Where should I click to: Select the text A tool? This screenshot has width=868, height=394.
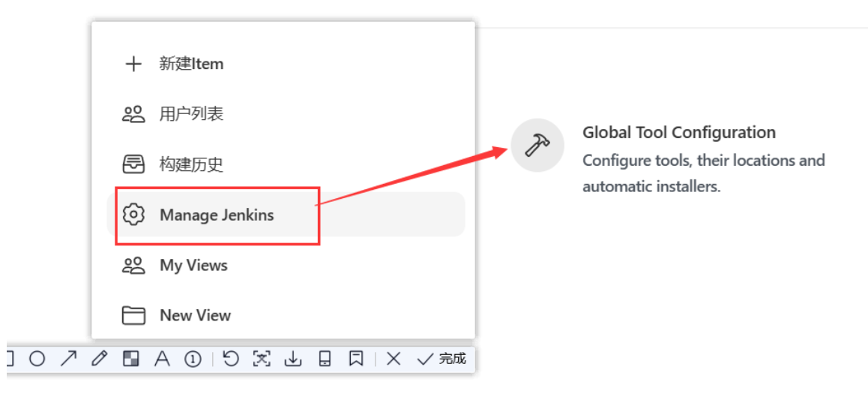click(x=162, y=359)
